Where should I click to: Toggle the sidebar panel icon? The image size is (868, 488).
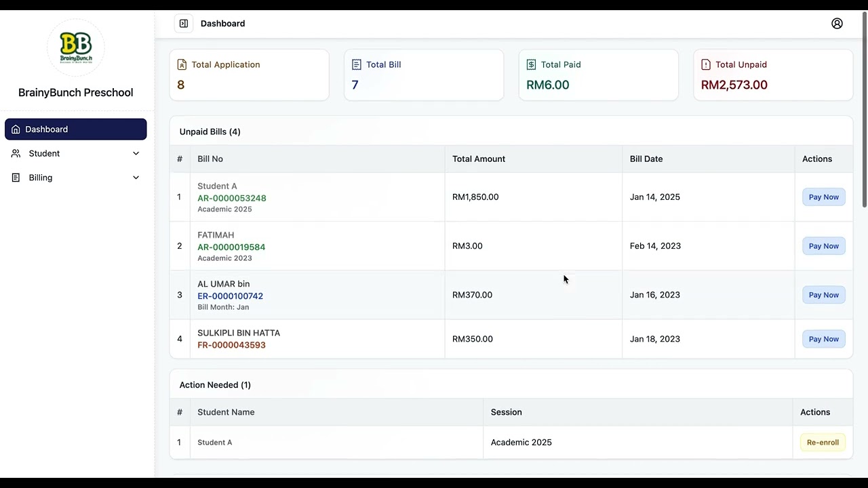coord(184,24)
